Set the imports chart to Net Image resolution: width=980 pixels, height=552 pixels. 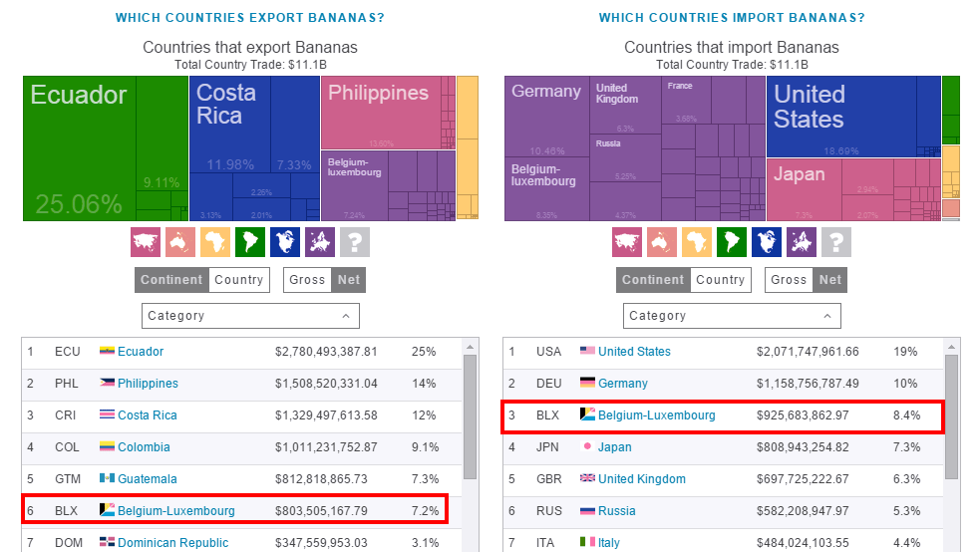pos(830,280)
